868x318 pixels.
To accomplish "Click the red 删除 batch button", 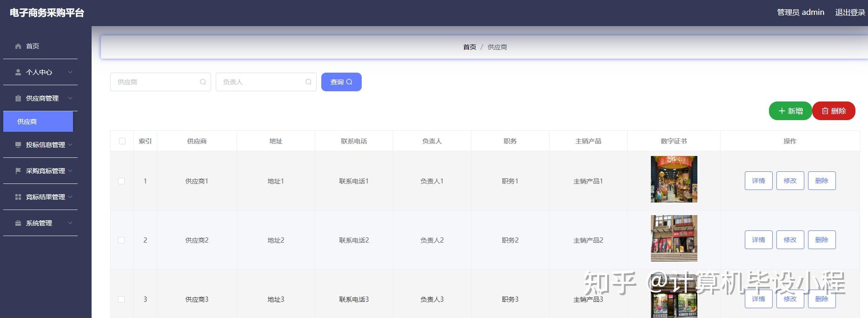I will coord(834,111).
